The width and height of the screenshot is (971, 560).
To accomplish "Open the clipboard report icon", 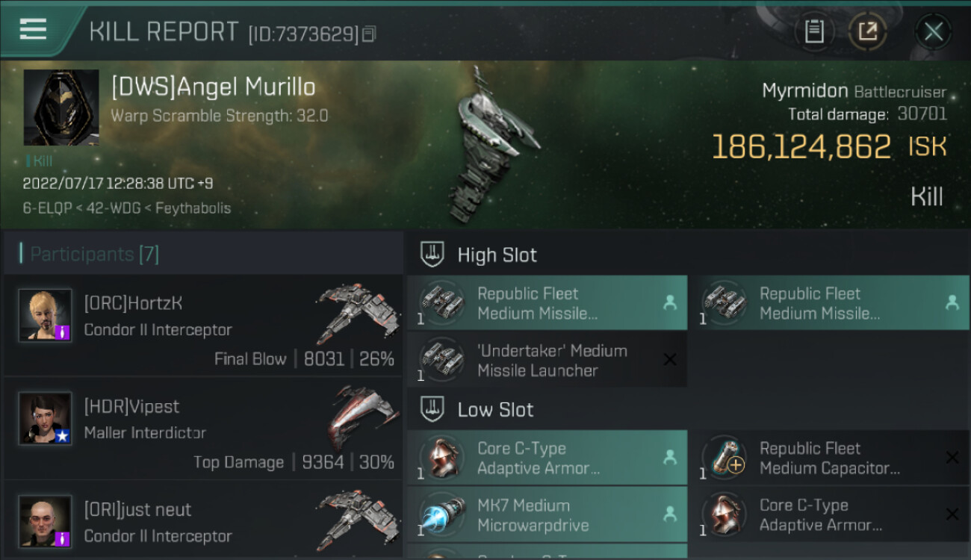I will 814,31.
